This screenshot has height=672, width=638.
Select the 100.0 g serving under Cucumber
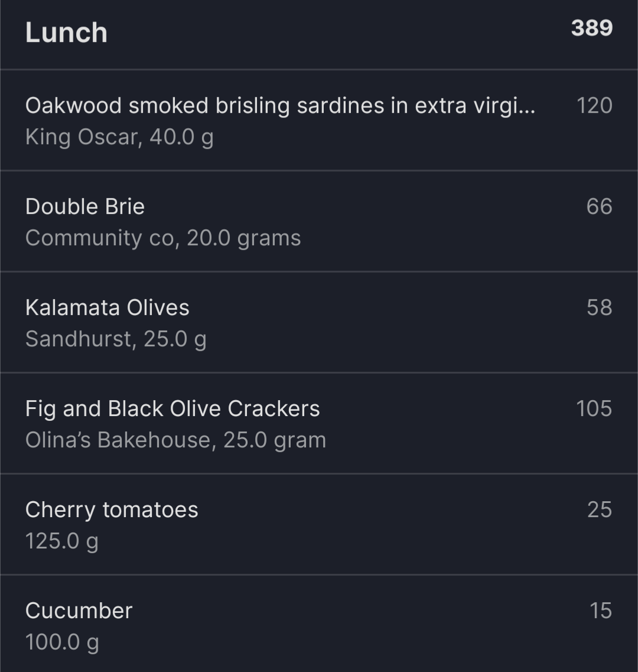(x=62, y=643)
